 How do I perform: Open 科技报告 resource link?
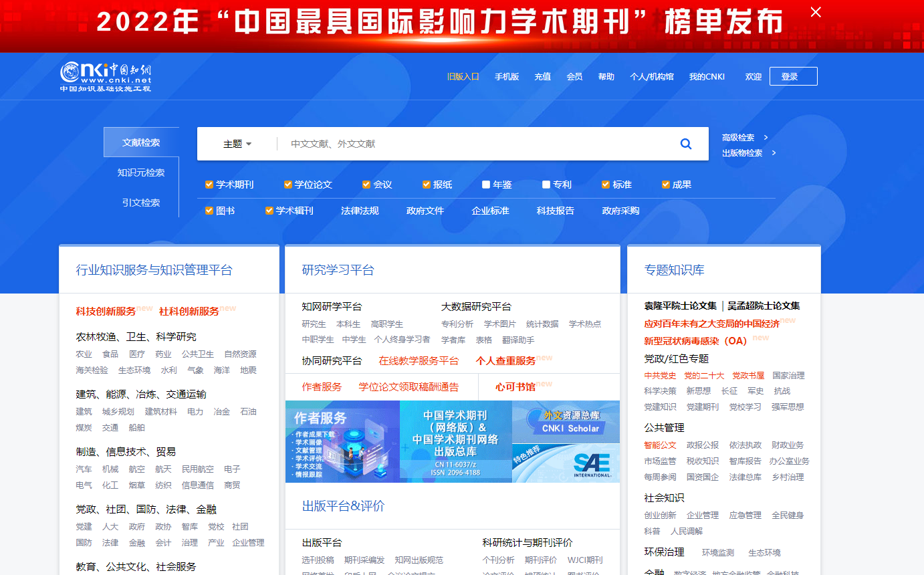coord(556,211)
